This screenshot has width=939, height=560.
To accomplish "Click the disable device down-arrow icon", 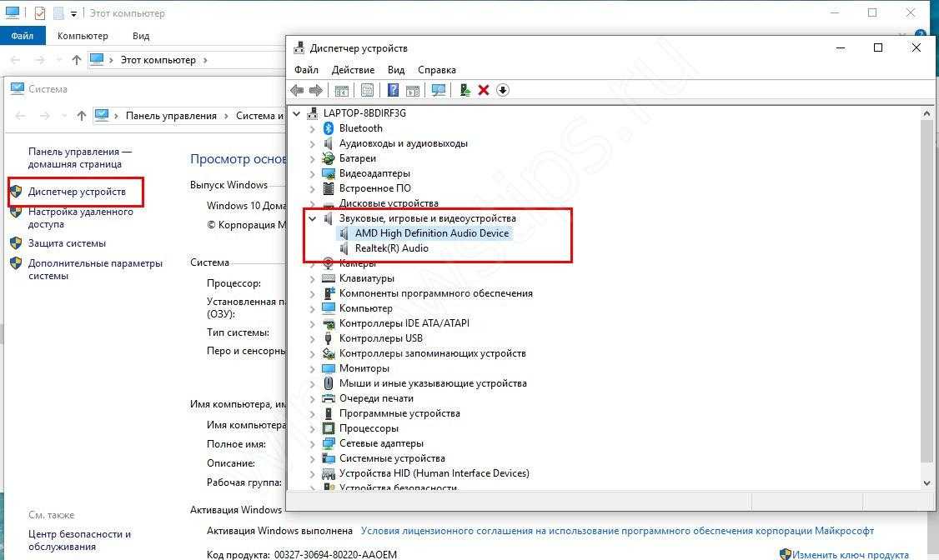I will tap(502, 90).
